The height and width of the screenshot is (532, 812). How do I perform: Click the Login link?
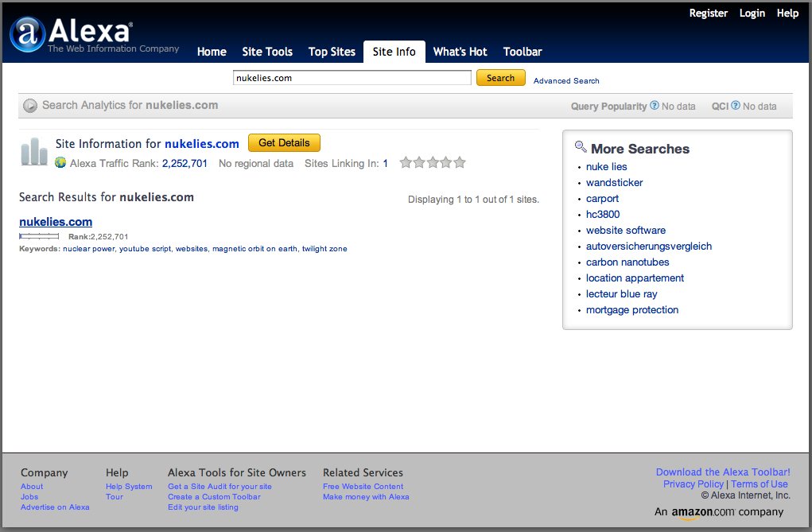point(752,14)
